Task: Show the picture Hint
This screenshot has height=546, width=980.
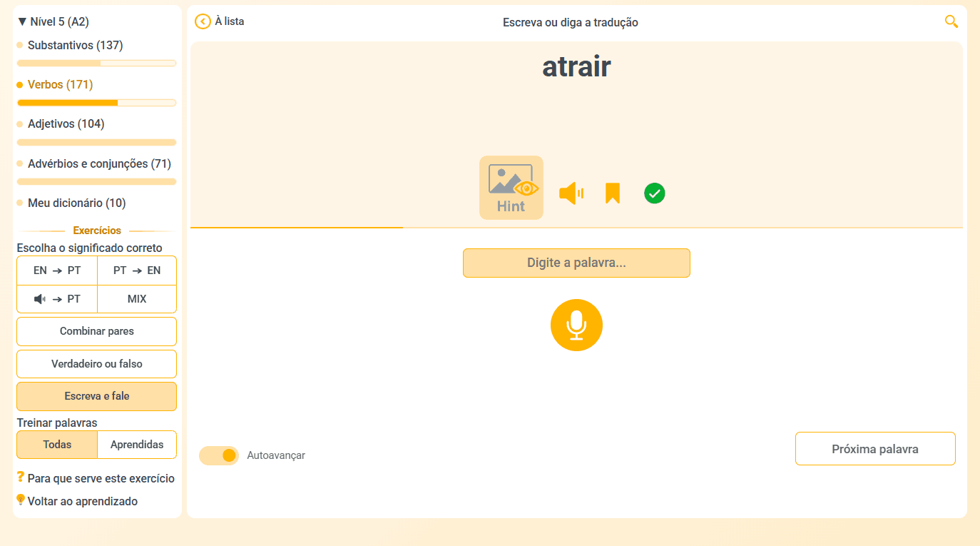Action: coord(511,188)
